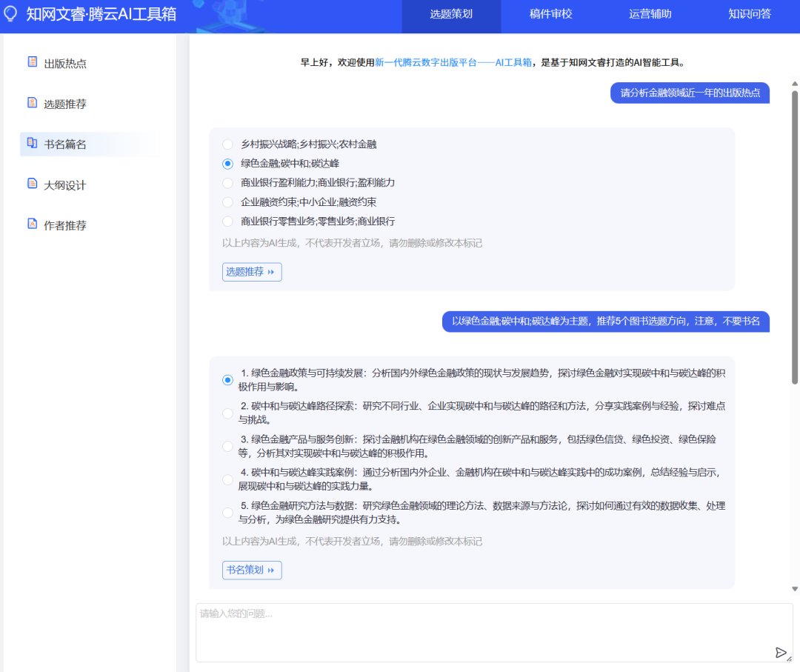Click the 大纲设计 sidebar icon

32,184
